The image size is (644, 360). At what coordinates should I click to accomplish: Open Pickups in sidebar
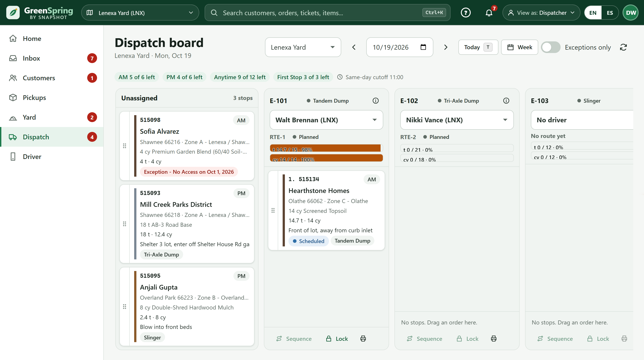tap(52, 97)
